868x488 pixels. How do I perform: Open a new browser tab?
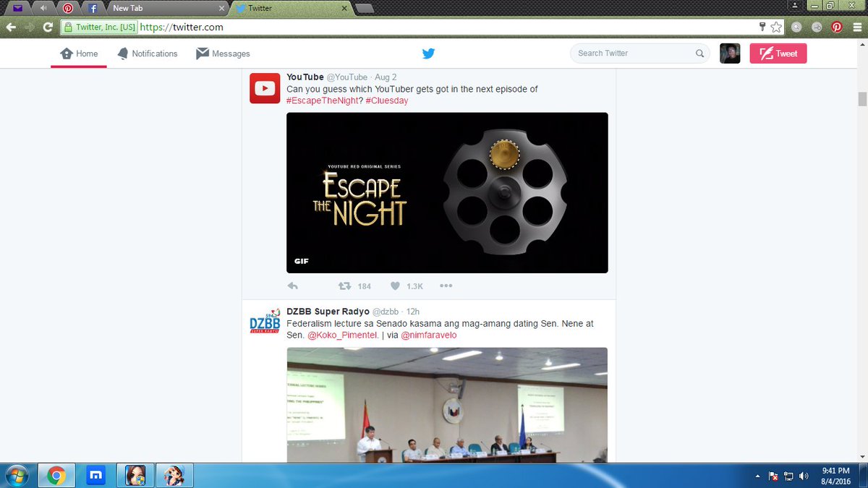click(x=365, y=9)
